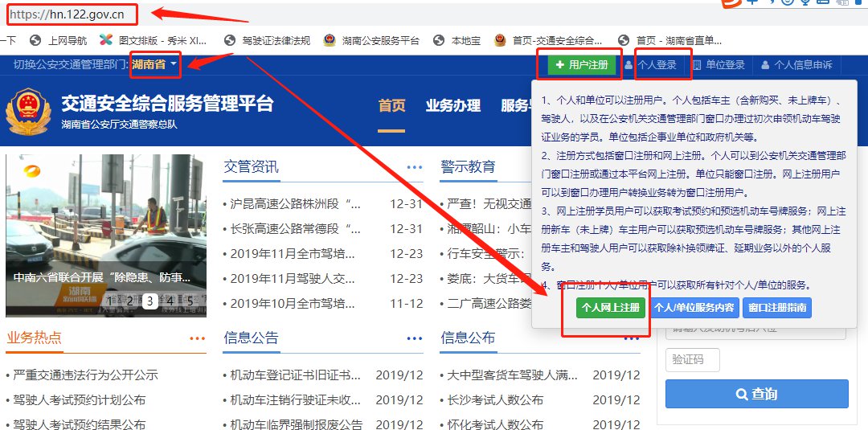Image resolution: width=868 pixels, height=430 pixels.
Task: Switch carousel to slide 4
Action: [x=170, y=301]
